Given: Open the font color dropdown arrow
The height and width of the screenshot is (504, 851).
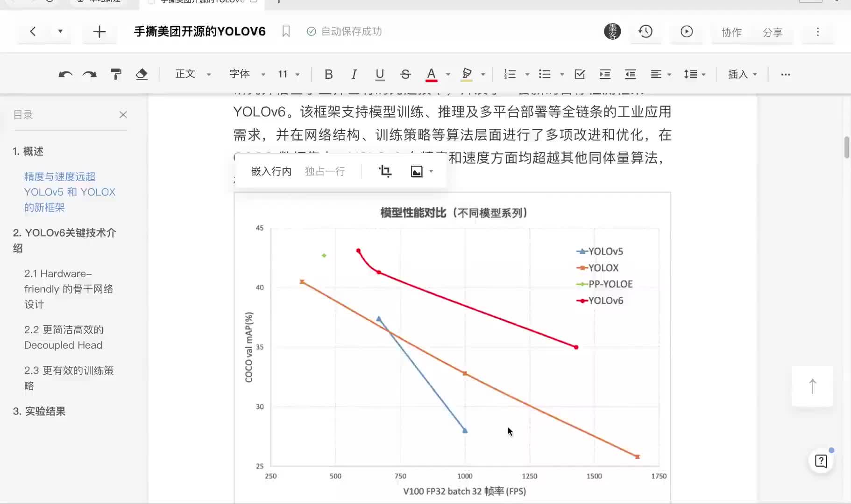Looking at the screenshot, I should click(x=448, y=74).
